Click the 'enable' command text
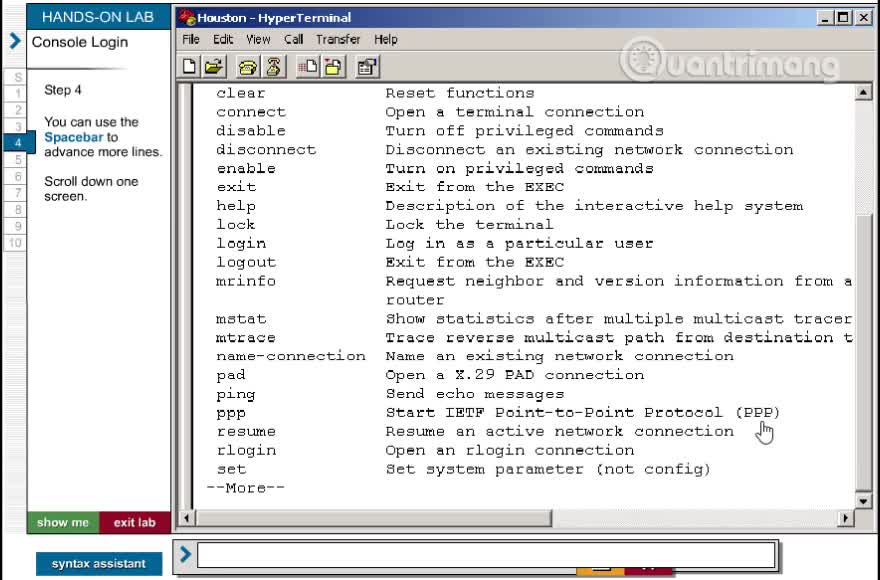 click(x=246, y=168)
